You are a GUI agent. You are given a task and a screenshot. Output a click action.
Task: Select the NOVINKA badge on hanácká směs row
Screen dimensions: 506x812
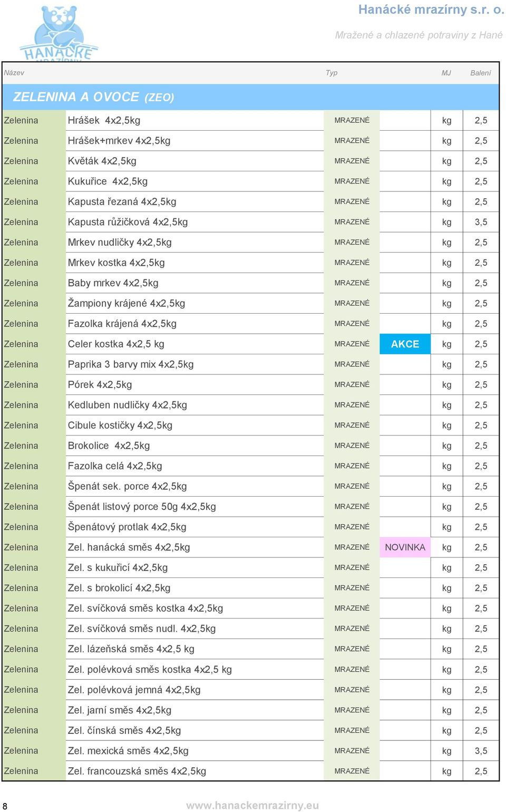tap(405, 547)
